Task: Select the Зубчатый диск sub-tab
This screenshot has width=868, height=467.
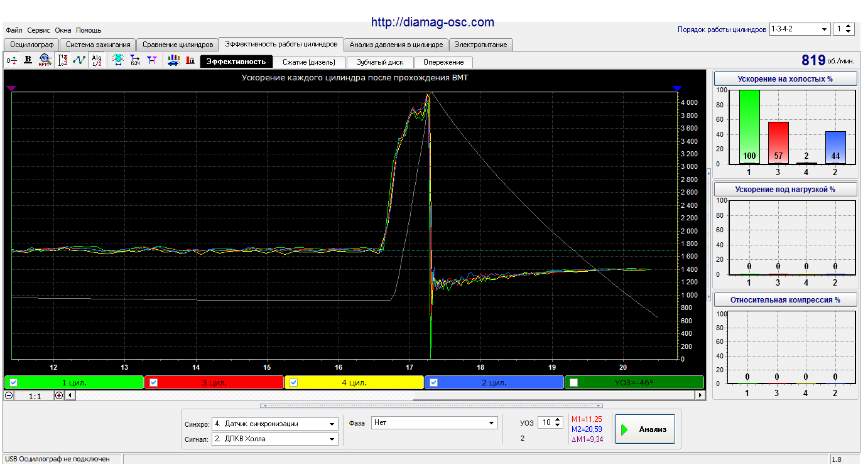Action: tap(380, 62)
